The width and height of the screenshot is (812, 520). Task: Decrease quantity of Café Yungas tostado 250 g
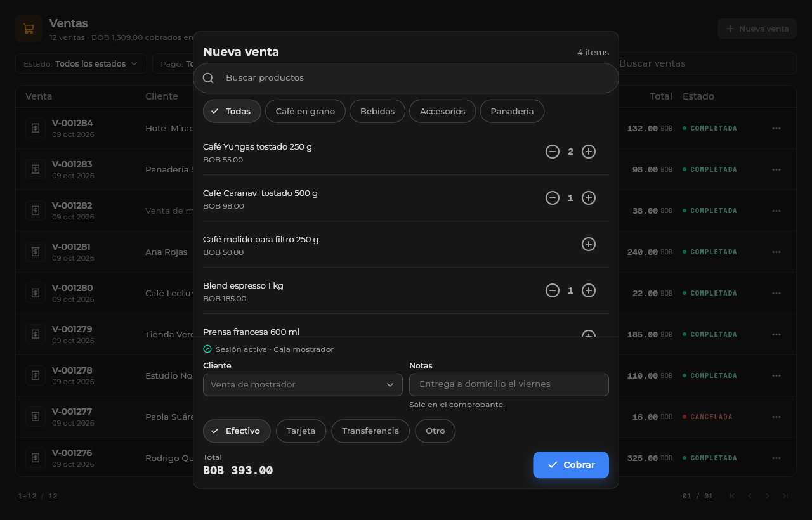point(553,152)
